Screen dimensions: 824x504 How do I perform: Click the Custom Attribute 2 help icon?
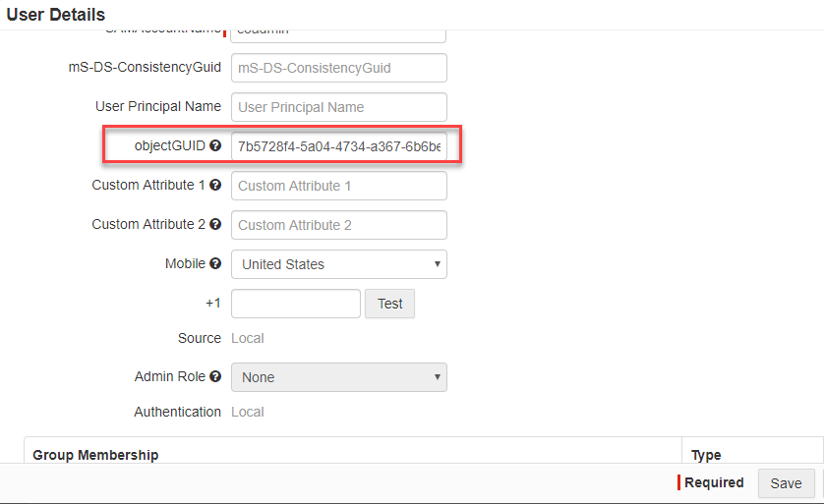tap(215, 224)
